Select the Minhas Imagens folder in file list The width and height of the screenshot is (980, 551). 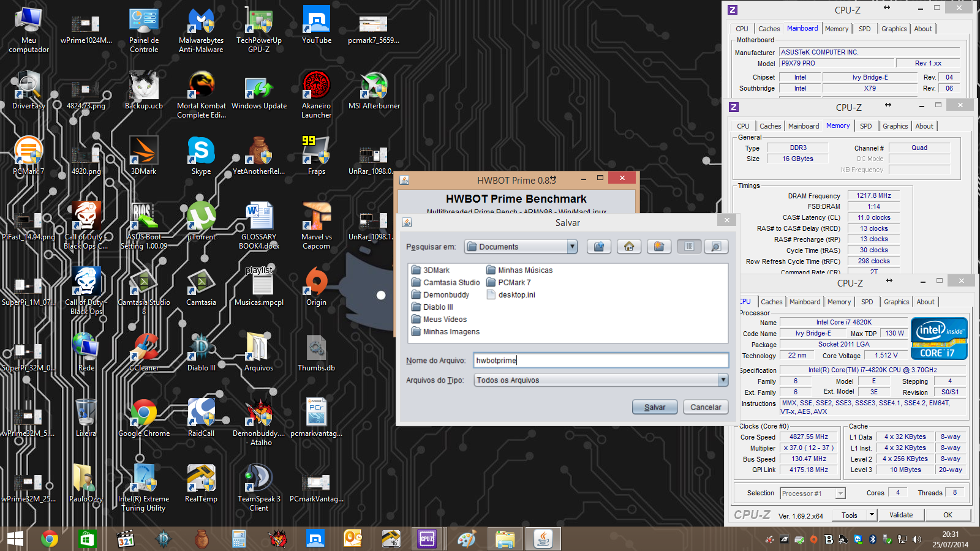coord(445,331)
